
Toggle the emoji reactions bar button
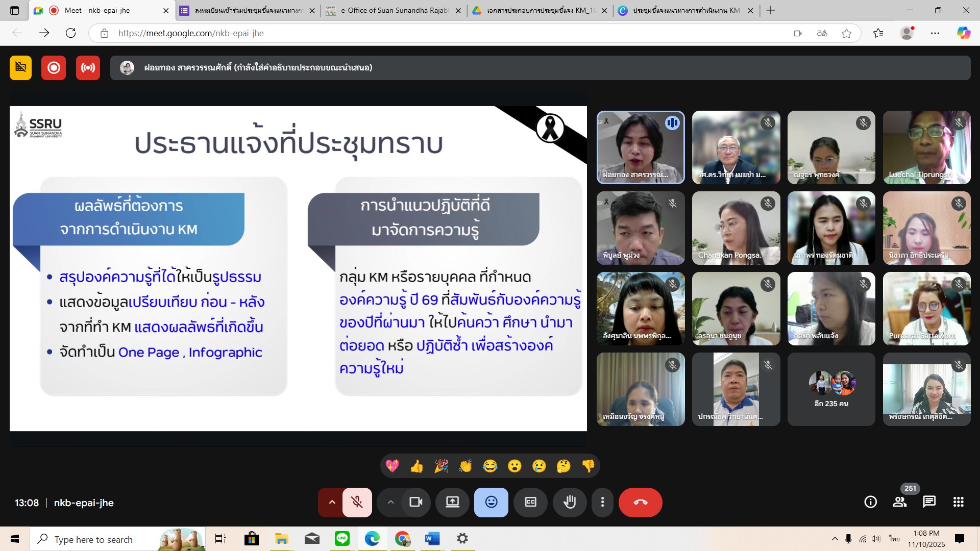point(491,503)
